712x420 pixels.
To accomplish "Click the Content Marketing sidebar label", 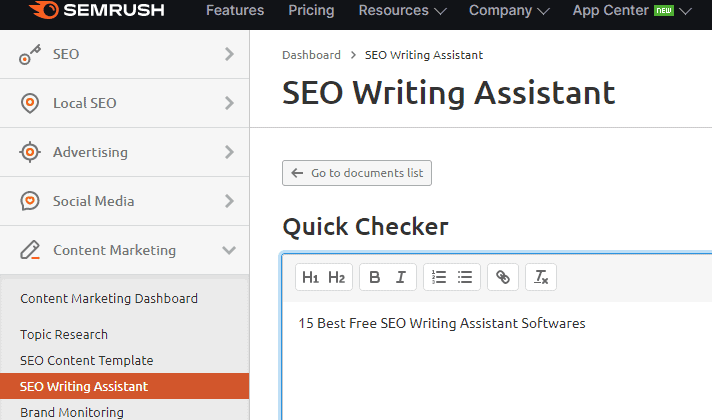I will 114,250.
